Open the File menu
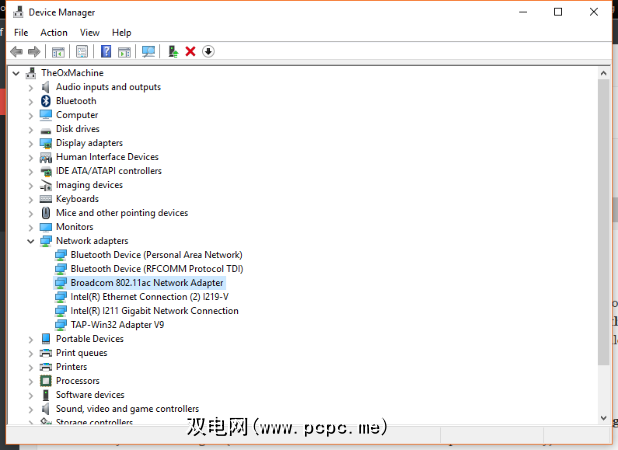Viewport: 618px width, 450px height. coord(21,33)
